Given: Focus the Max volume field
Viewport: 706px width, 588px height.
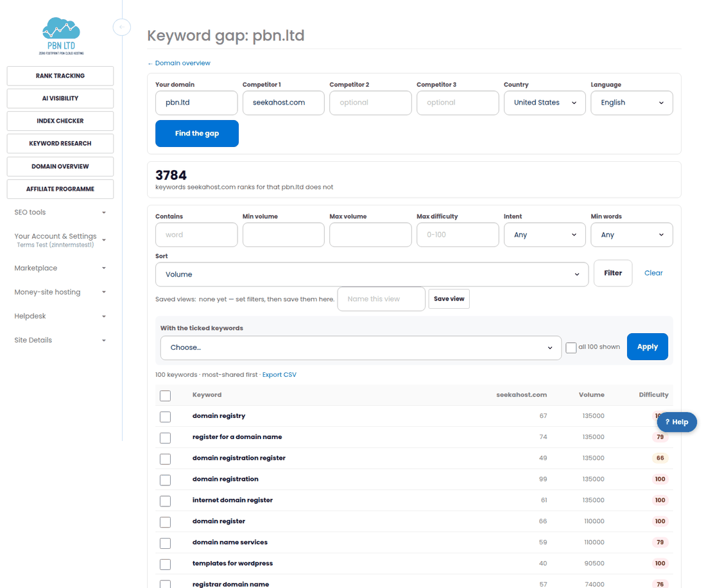Looking at the screenshot, I should click(x=370, y=234).
